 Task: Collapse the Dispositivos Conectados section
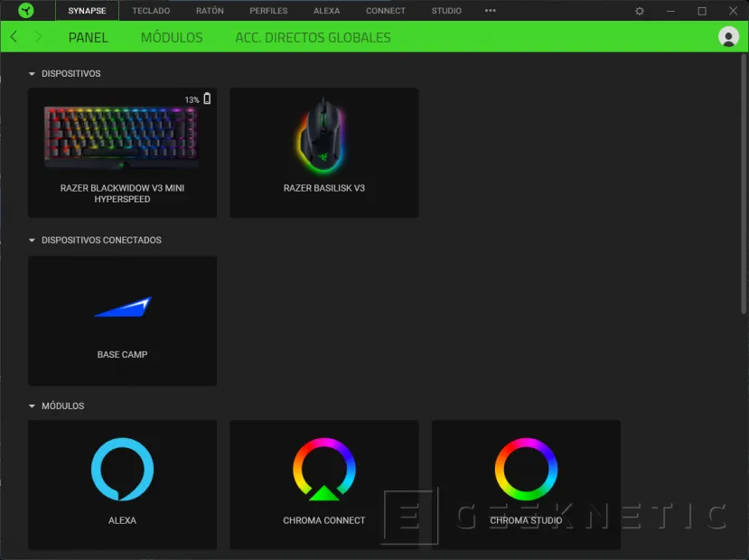(x=32, y=240)
